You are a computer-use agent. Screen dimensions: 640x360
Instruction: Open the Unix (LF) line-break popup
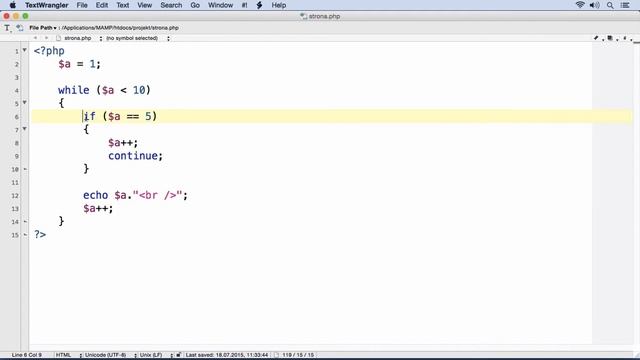click(x=156, y=355)
